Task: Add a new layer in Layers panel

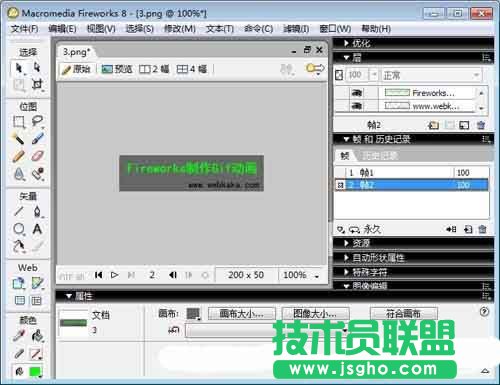Action: 433,125
